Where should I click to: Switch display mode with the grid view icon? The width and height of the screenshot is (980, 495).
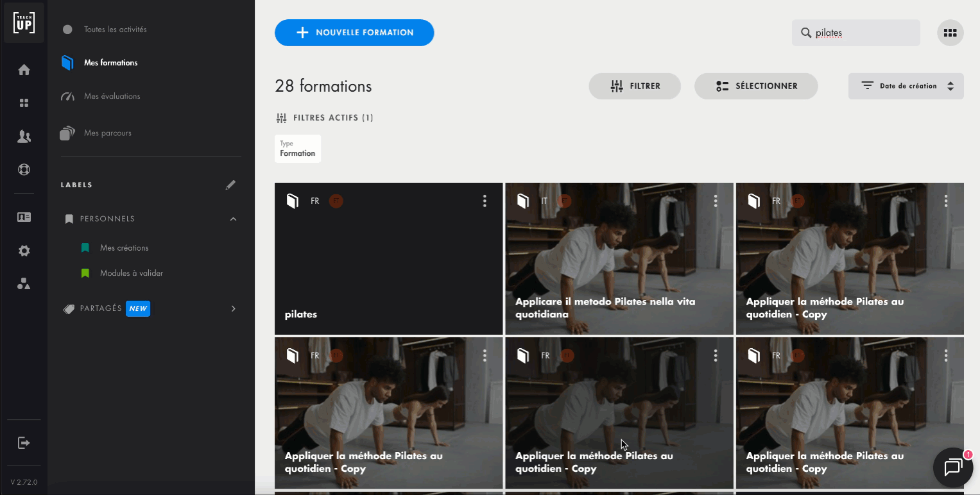(x=950, y=32)
